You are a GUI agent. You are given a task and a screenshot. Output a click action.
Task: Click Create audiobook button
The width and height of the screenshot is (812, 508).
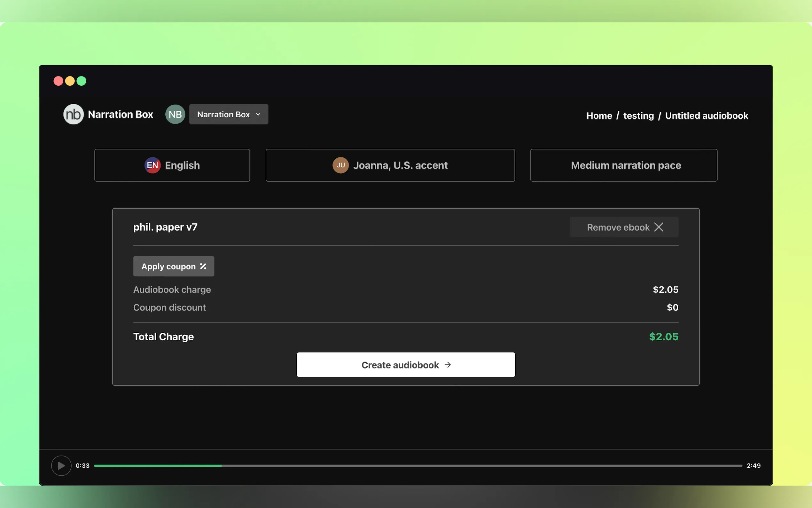(405, 365)
